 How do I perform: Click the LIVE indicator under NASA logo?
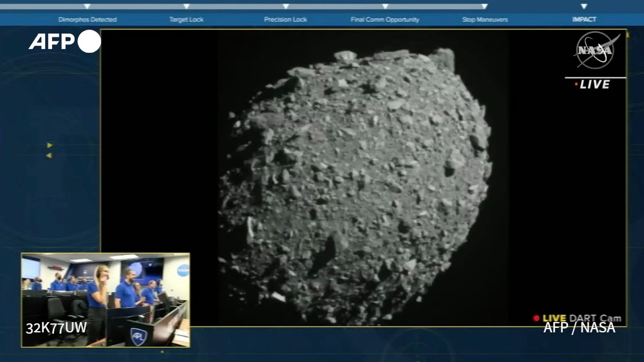point(592,84)
